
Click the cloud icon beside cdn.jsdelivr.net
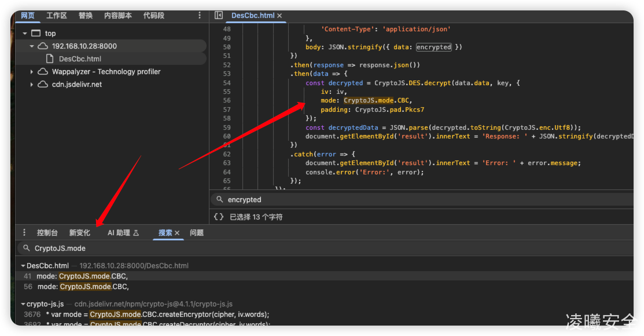[43, 84]
